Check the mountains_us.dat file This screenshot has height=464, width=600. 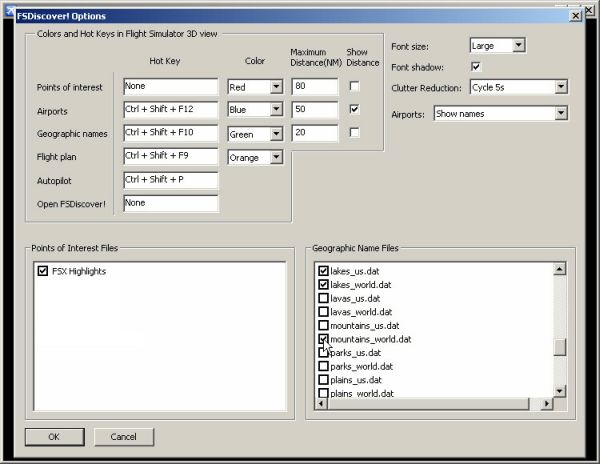(323, 325)
